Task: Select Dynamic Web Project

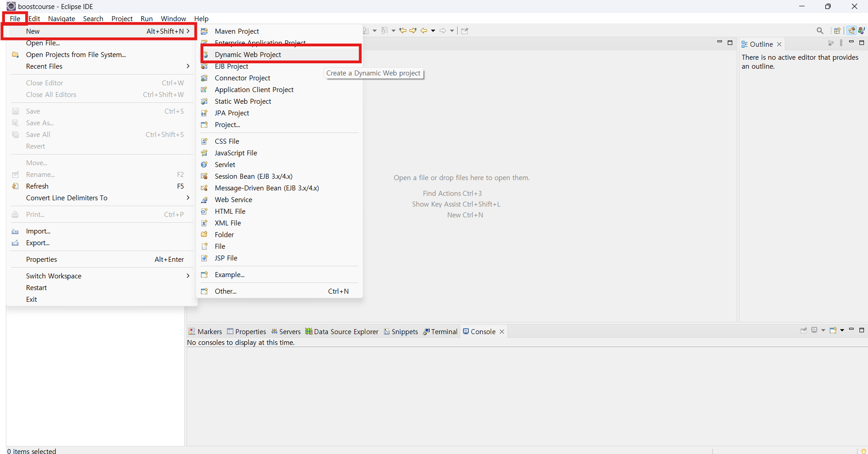Action: click(279, 54)
